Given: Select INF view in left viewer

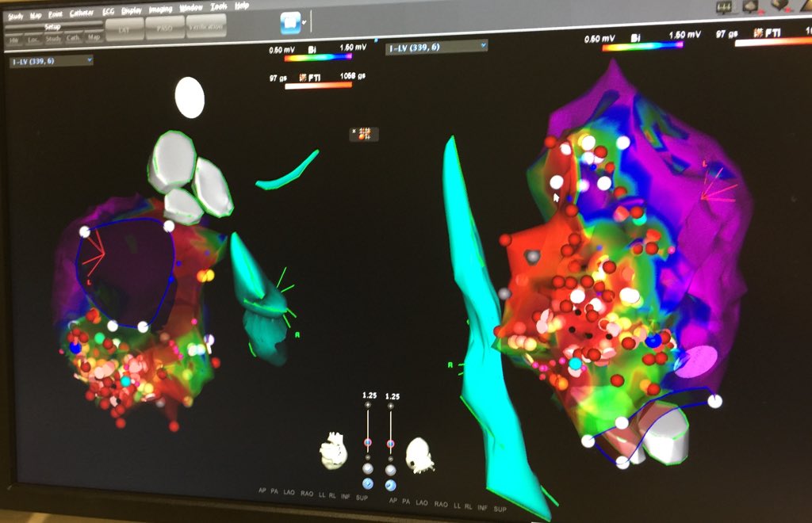Looking at the screenshot, I should (346, 496).
